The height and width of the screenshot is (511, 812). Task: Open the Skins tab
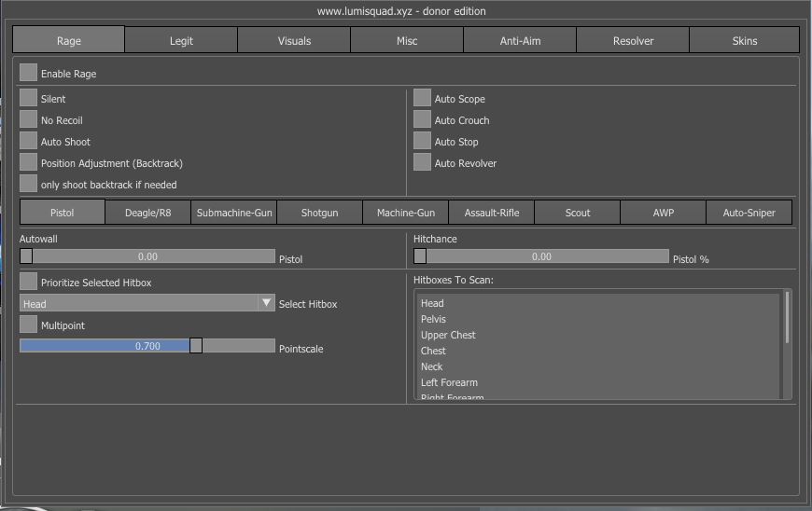point(744,40)
